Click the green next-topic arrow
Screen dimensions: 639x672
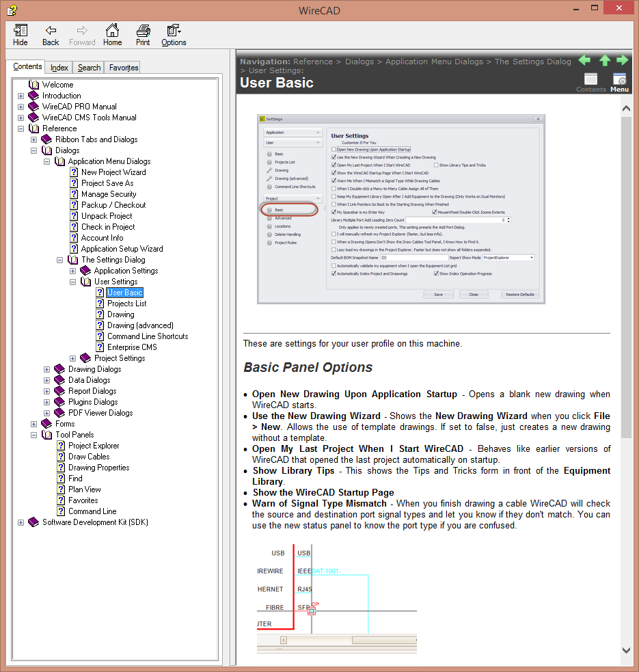pyautogui.click(x=623, y=60)
